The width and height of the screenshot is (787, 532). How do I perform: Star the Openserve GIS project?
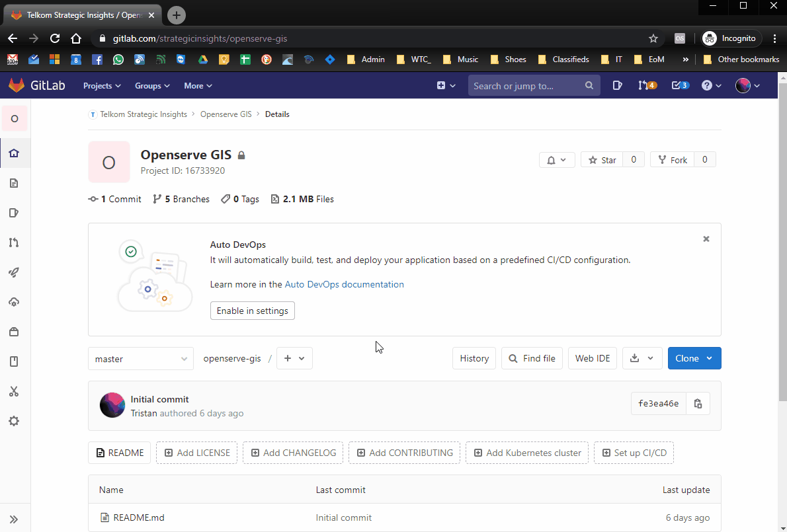click(x=602, y=159)
